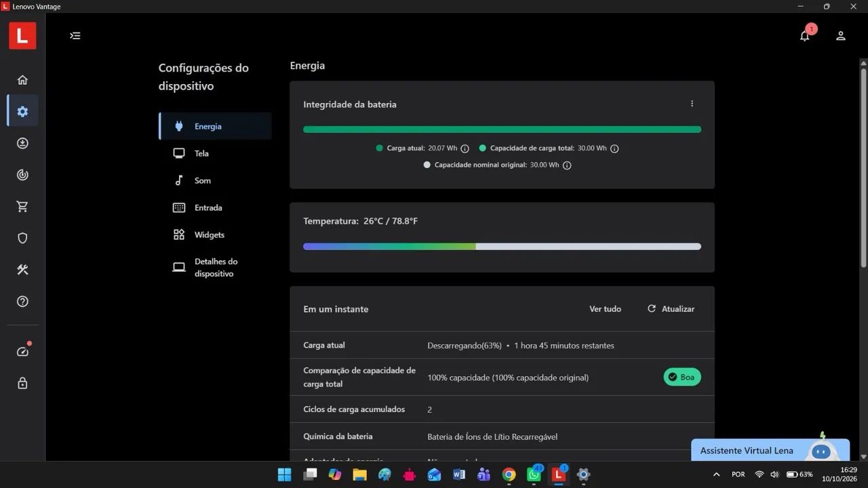Screen dimensions: 868x488
Task: Open Google Chrome from the taskbar
Action: [509, 474]
